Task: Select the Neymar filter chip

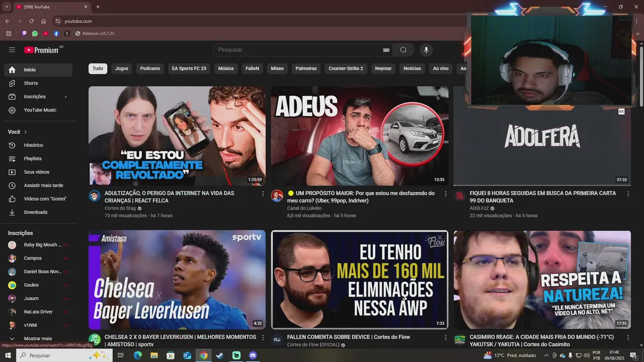Action: (x=383, y=68)
